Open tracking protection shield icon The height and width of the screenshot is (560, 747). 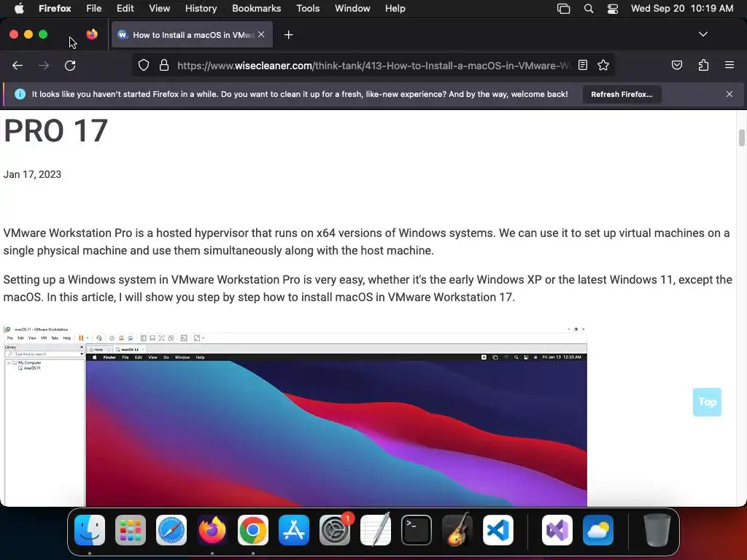click(x=144, y=65)
